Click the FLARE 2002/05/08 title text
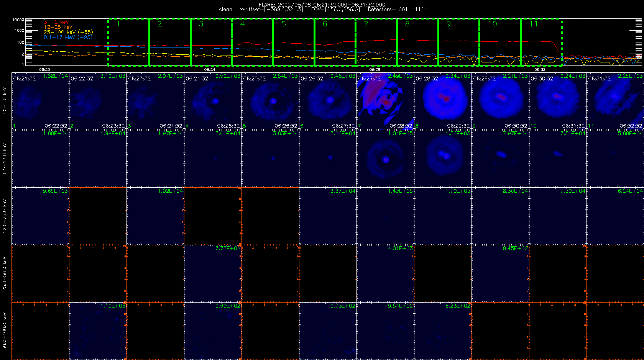The width and height of the screenshot is (644, 360). (x=322, y=5)
